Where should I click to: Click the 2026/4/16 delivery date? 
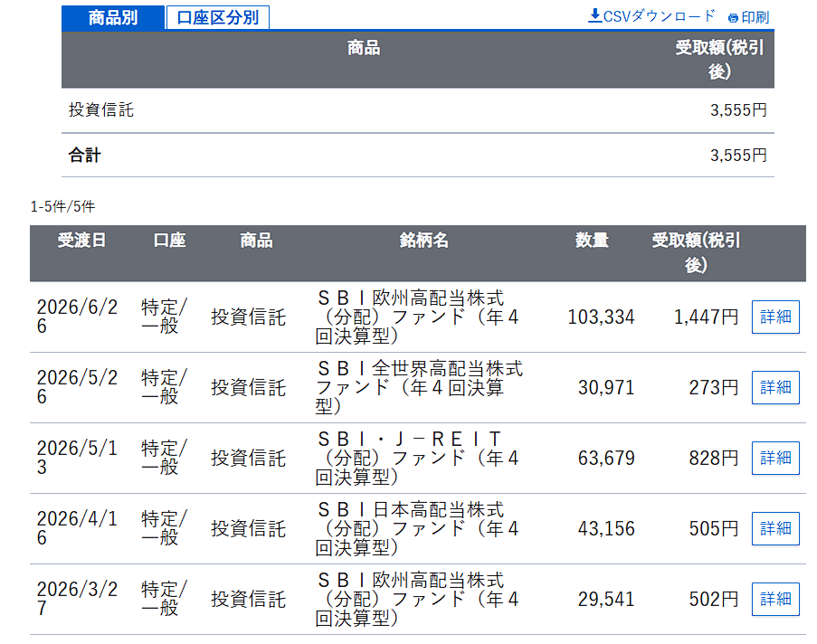click(x=77, y=528)
